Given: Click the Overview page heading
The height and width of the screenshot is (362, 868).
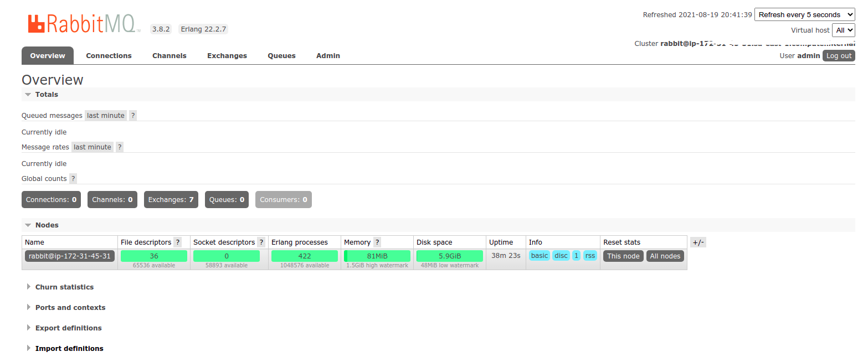Looking at the screenshot, I should click(53, 80).
